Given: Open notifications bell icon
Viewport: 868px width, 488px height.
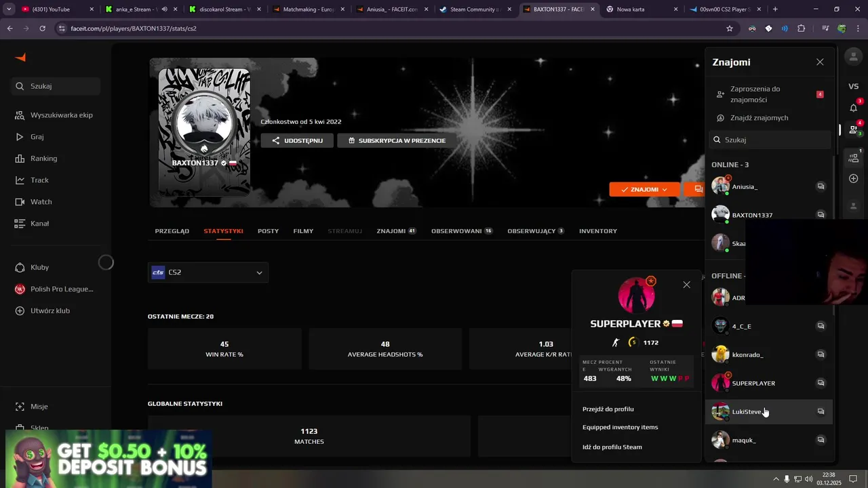Looking at the screenshot, I should 854,108.
